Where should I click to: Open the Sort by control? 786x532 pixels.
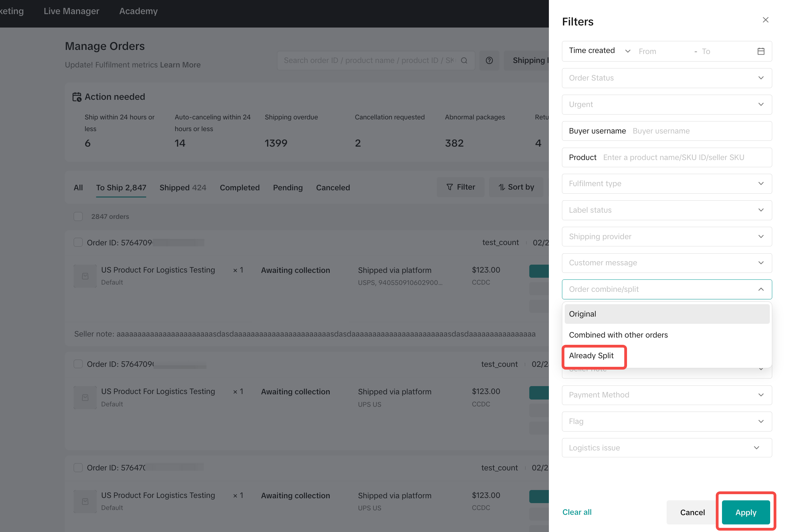point(516,187)
